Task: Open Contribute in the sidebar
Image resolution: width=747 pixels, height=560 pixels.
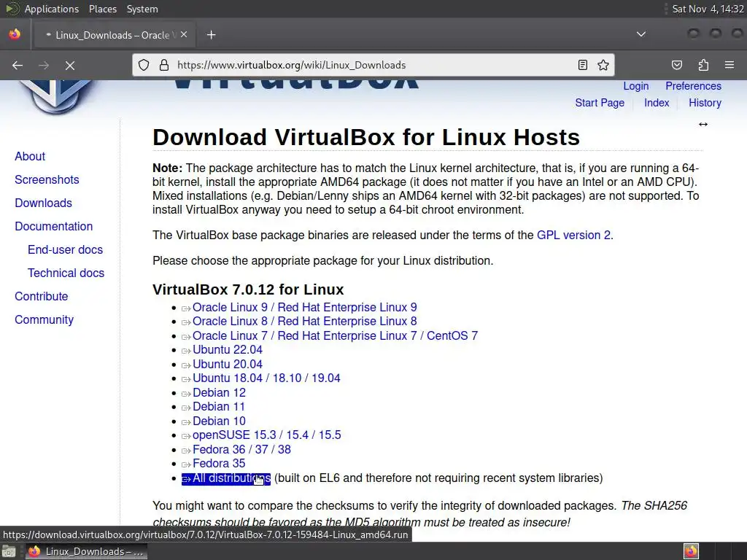Action: (42, 296)
